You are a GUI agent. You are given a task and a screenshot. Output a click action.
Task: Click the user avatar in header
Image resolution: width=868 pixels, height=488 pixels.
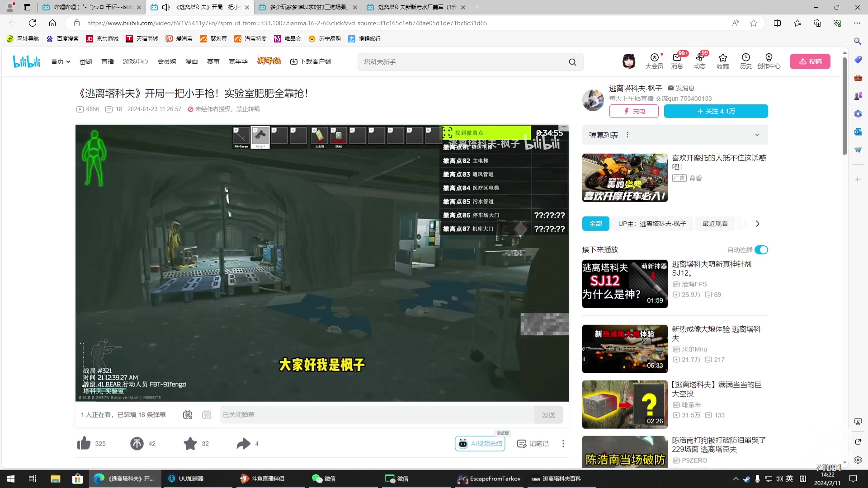coord(629,61)
